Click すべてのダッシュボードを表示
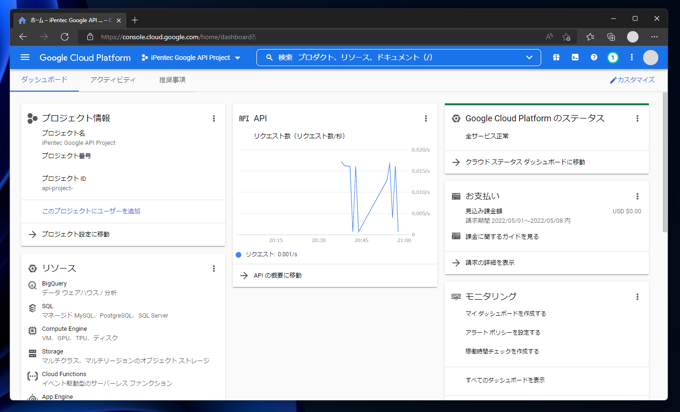680x412 pixels. click(505, 380)
